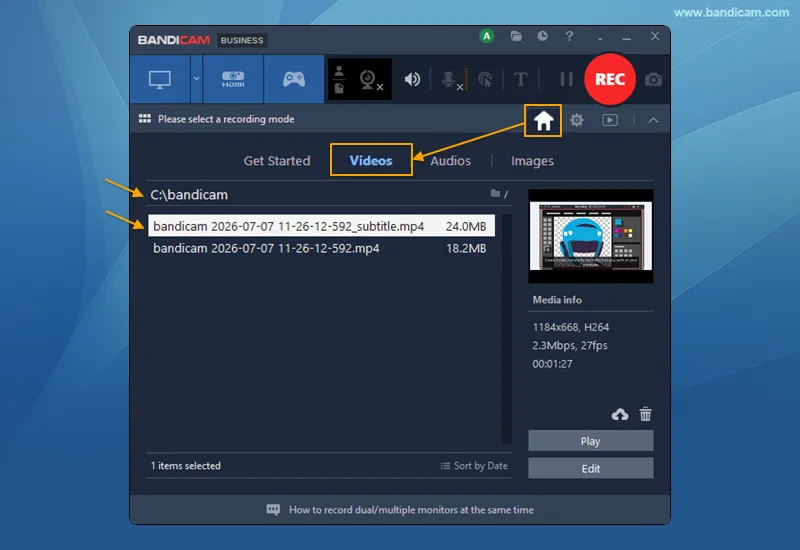Viewport: 800px width, 550px height.
Task: Minimize the Bandicam window
Action: point(627,37)
